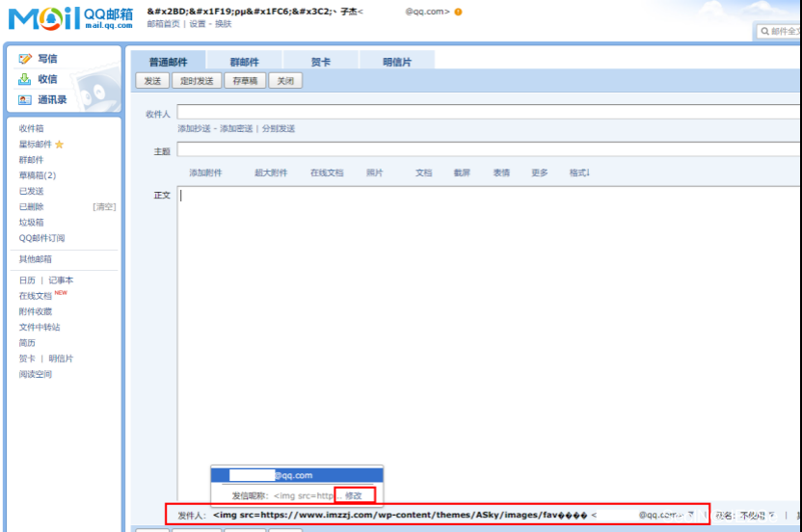Click the 收信 download arrow icon

(24, 79)
